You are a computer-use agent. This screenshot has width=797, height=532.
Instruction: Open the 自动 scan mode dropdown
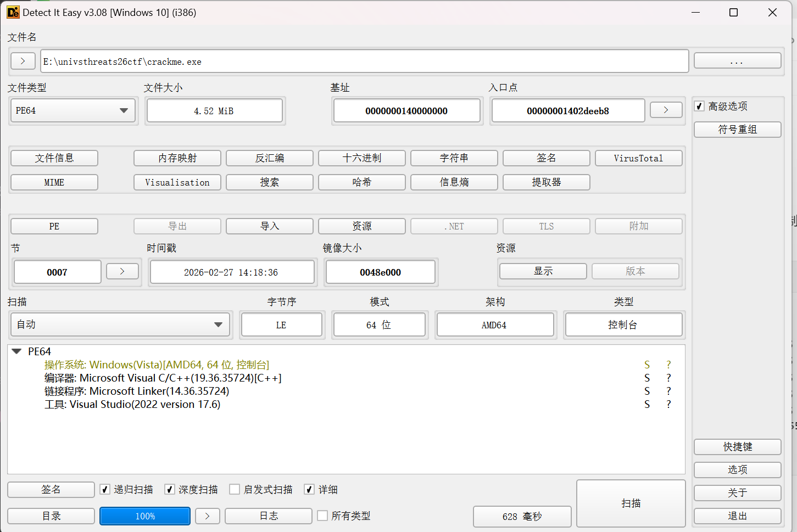[120, 324]
